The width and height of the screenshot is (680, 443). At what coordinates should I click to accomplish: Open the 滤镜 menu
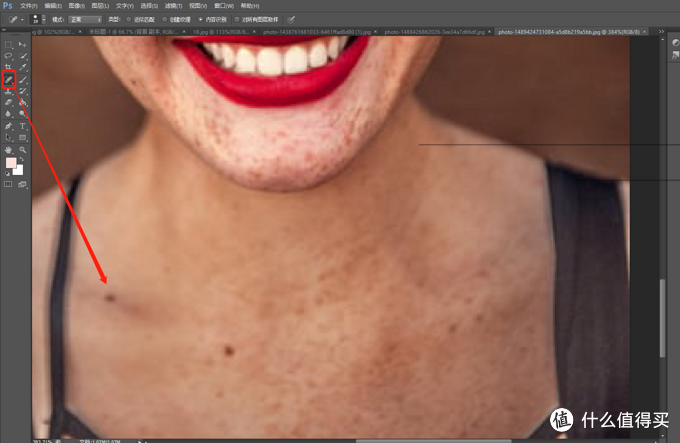(x=173, y=6)
